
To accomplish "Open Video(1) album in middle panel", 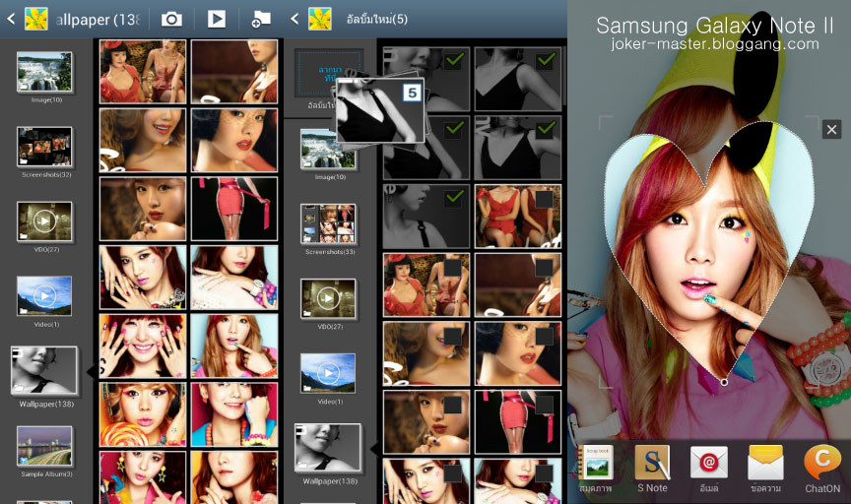I will (x=328, y=374).
